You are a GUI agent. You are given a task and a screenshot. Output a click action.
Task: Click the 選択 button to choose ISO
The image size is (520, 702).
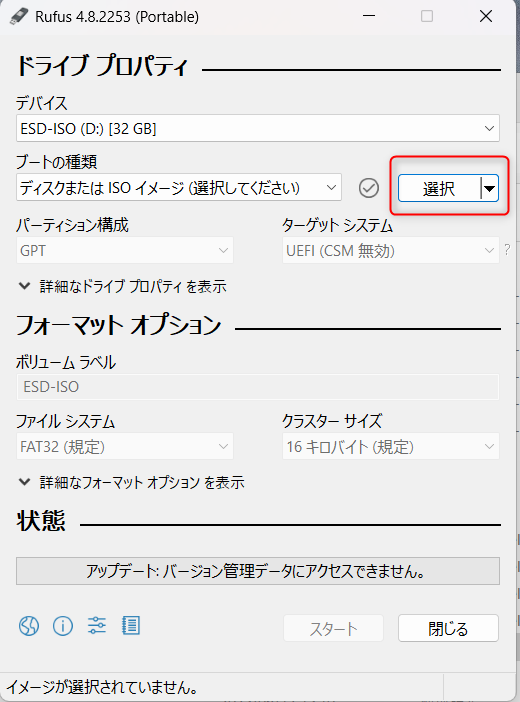coord(439,188)
